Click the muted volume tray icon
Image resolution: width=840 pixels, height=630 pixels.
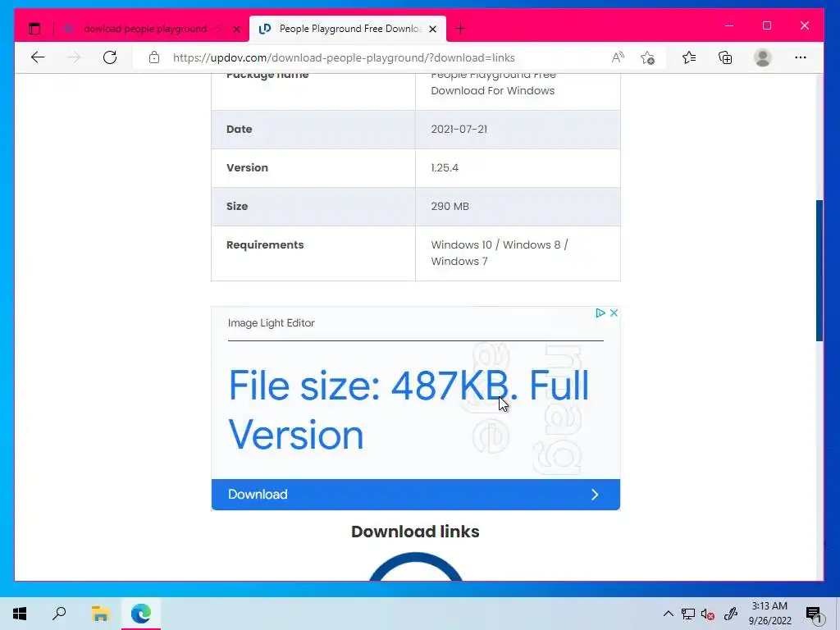708,614
